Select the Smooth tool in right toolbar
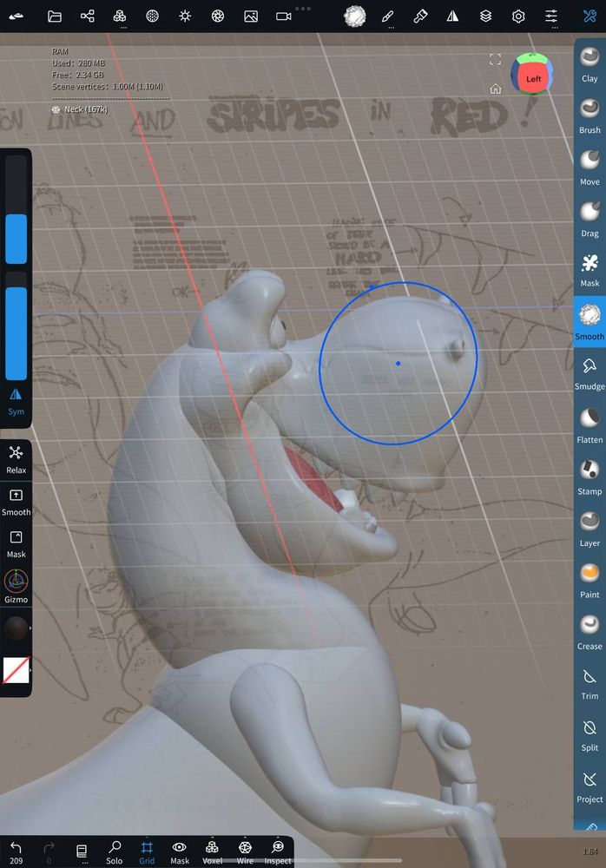The height and width of the screenshot is (868, 606). coord(590,322)
